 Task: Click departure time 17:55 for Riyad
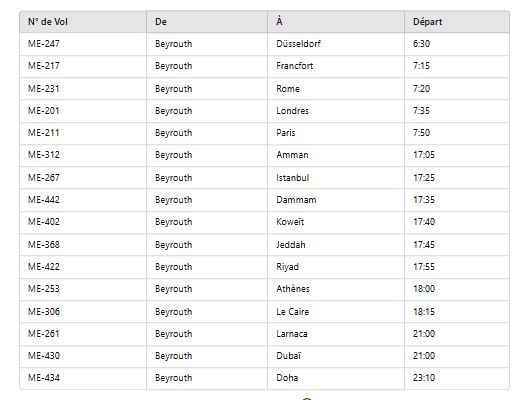point(424,267)
